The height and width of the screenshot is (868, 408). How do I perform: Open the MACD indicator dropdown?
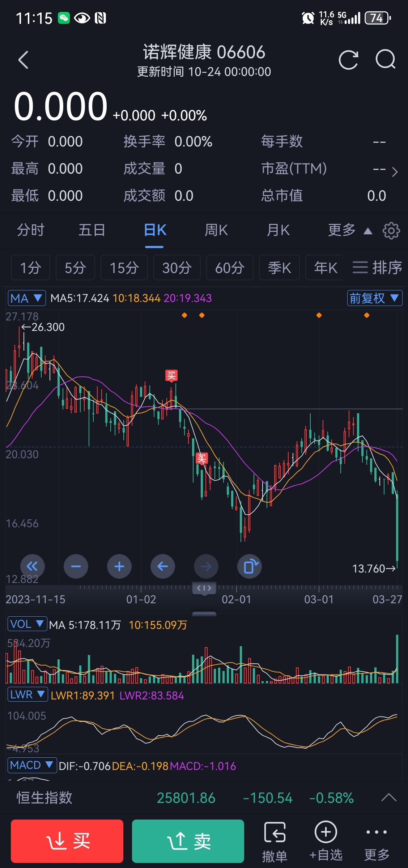[32, 765]
